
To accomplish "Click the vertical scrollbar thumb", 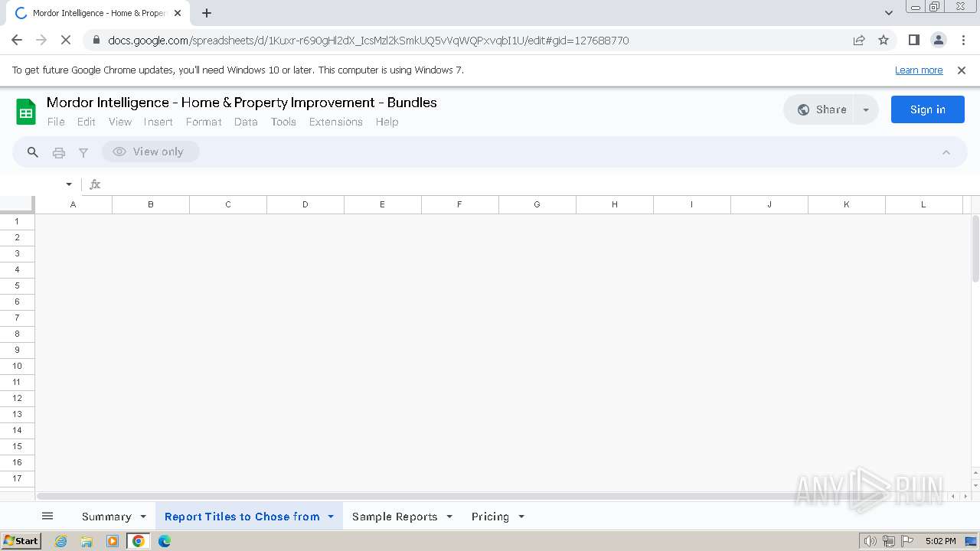I will tap(975, 249).
